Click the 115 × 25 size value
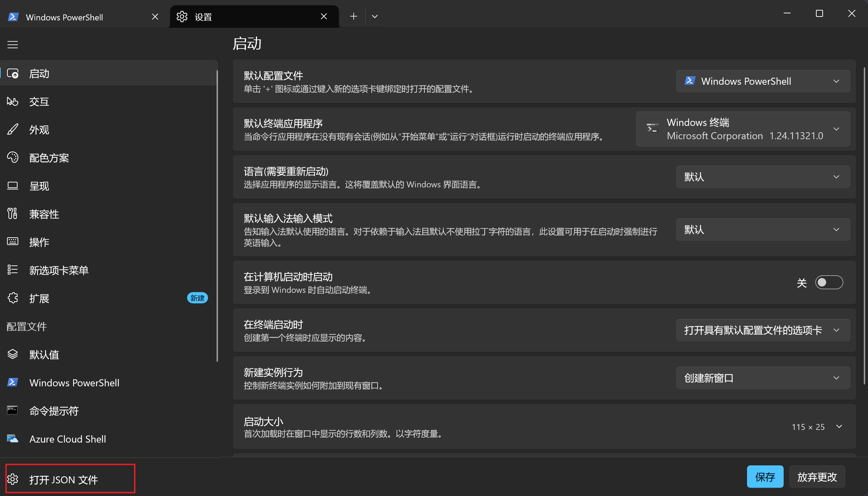The image size is (868, 496). [808, 427]
